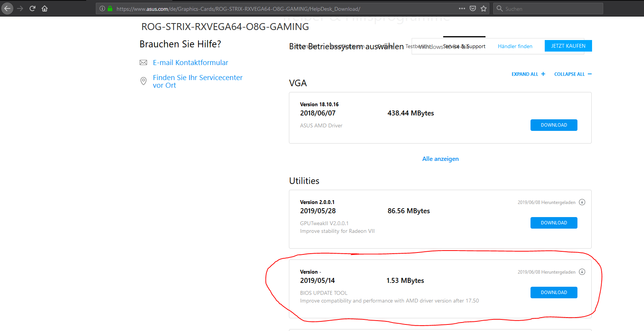This screenshot has height=331, width=644.
Task: Open the Händler finden link
Action: point(515,46)
